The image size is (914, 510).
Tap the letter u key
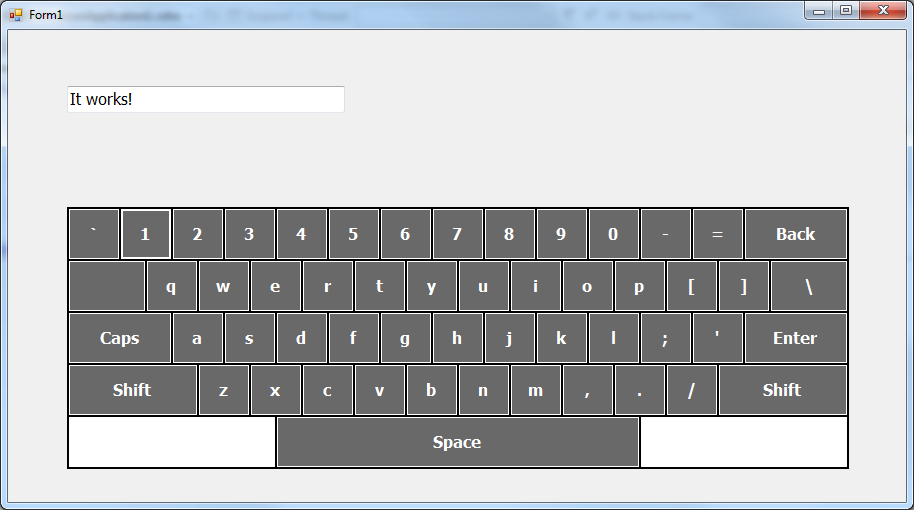(x=483, y=286)
